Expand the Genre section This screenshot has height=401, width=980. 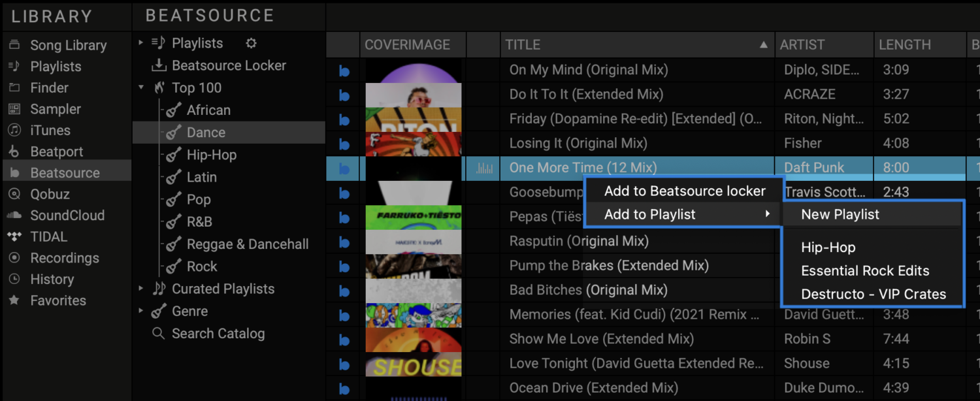click(x=140, y=311)
